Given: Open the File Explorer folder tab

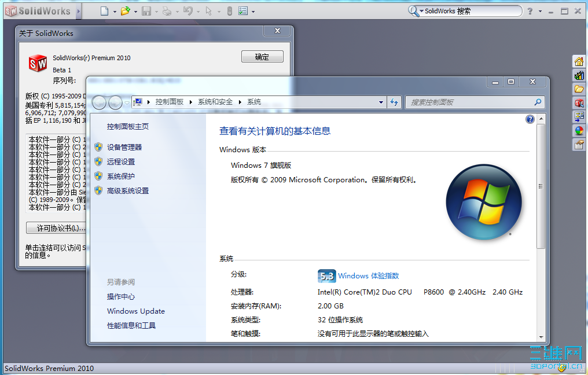Looking at the screenshot, I should pos(579,89).
